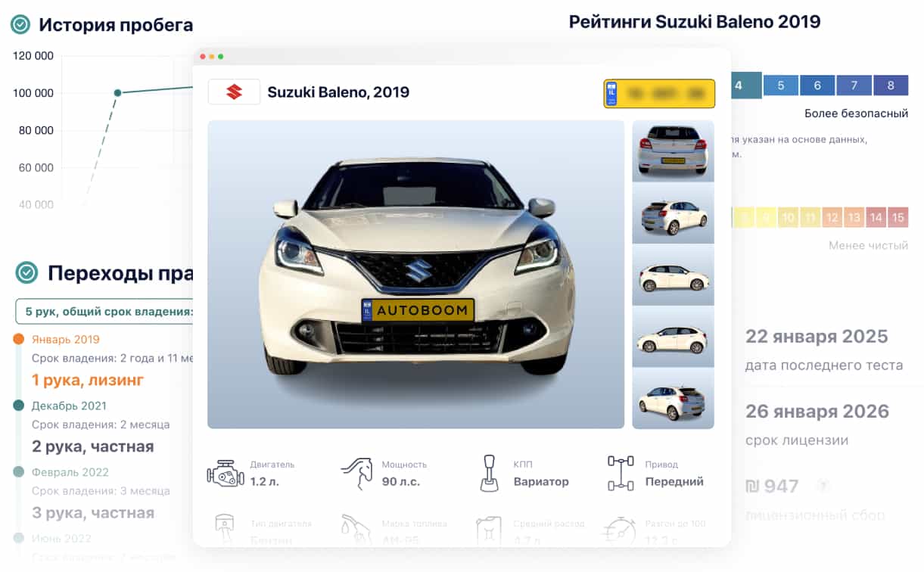Click the checkmark icon beside Переходы прав
The image size is (924, 572).
27,272
